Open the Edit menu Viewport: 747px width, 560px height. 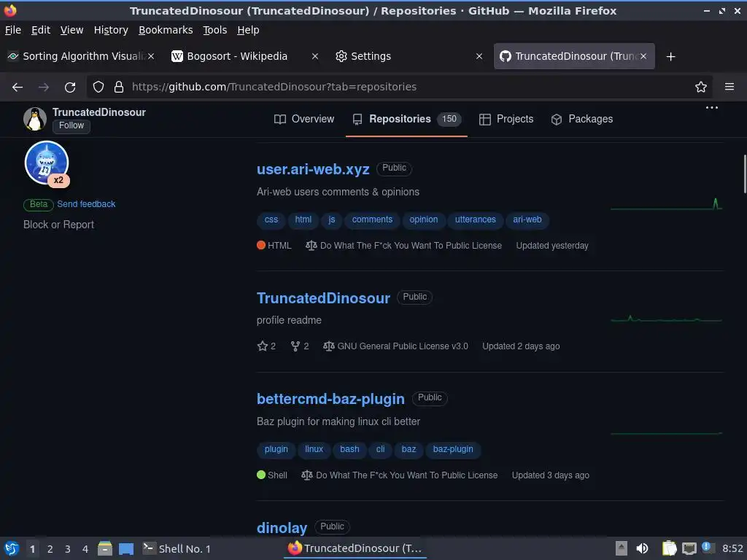[41, 30]
